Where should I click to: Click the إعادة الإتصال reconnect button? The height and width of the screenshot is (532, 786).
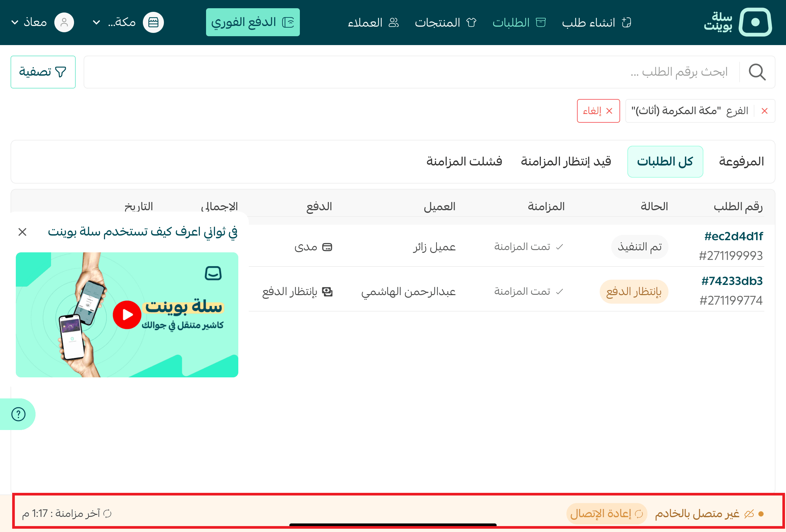pos(607,514)
